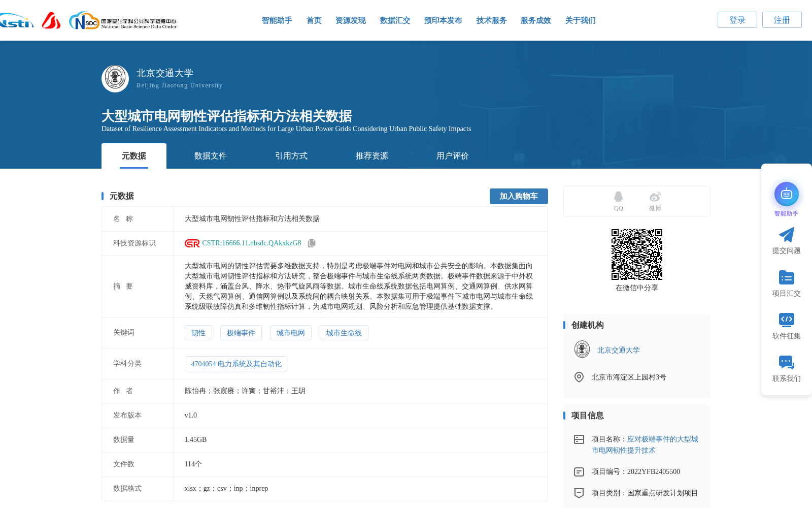Click the 项目编号：2022YFB2405500 text
Image resolution: width=812 pixels, height=508 pixels.
[x=636, y=472]
